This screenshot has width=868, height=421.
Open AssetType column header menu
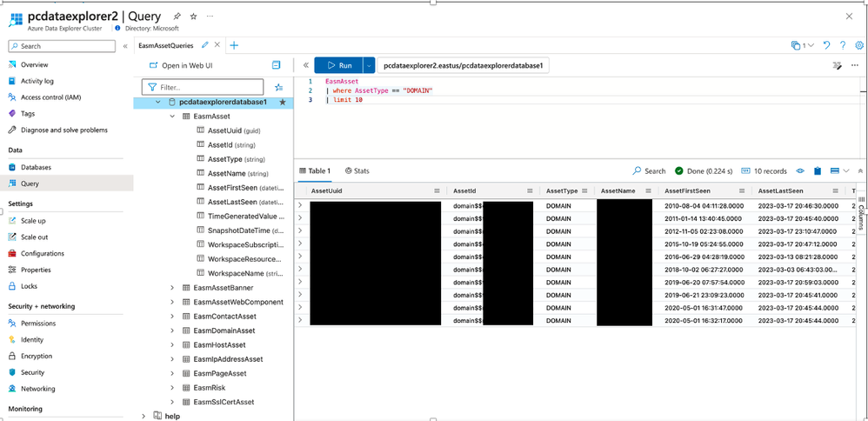click(584, 191)
